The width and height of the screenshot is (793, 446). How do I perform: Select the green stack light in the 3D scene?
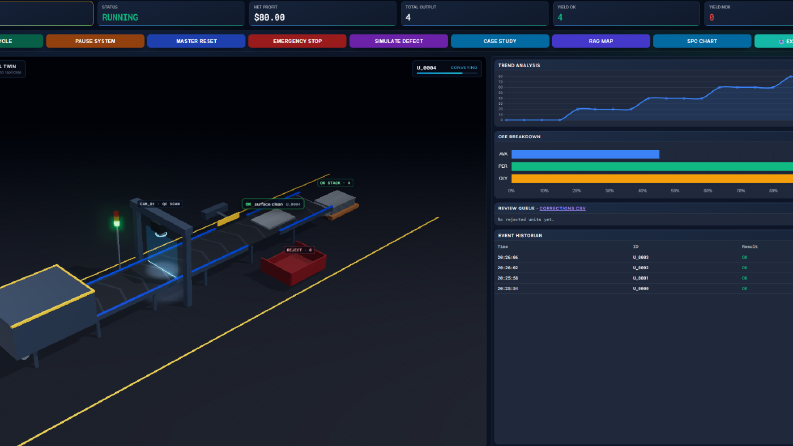[x=117, y=222]
